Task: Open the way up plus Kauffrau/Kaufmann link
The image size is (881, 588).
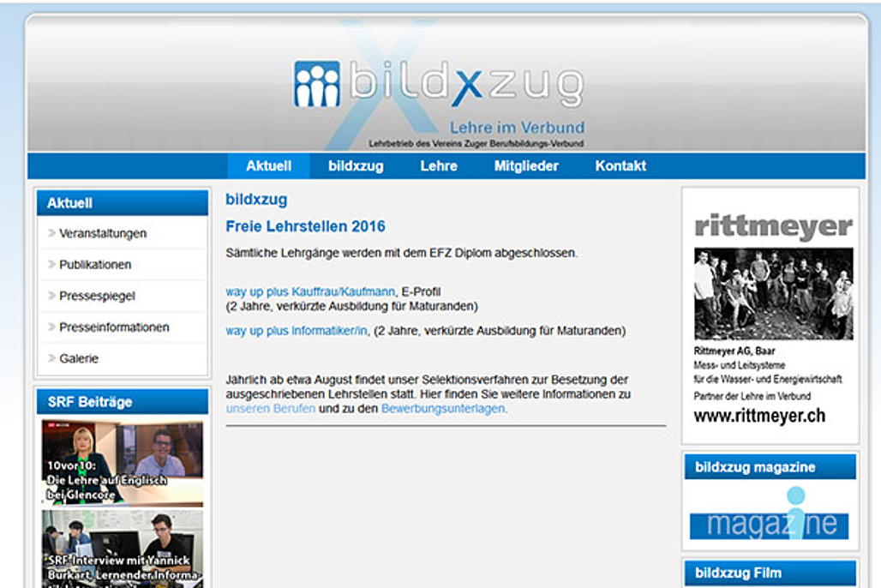Action: click(310, 291)
